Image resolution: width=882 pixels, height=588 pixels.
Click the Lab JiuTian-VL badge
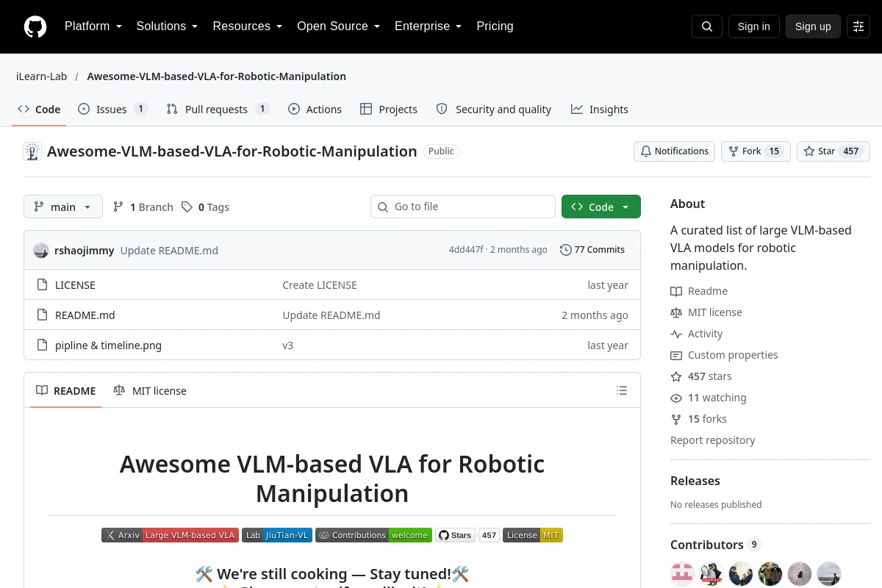point(277,535)
